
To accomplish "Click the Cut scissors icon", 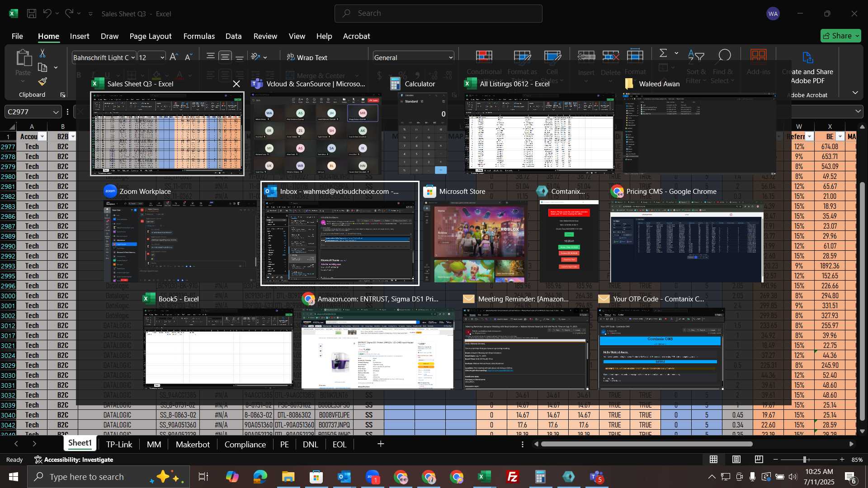I will coord(42,53).
